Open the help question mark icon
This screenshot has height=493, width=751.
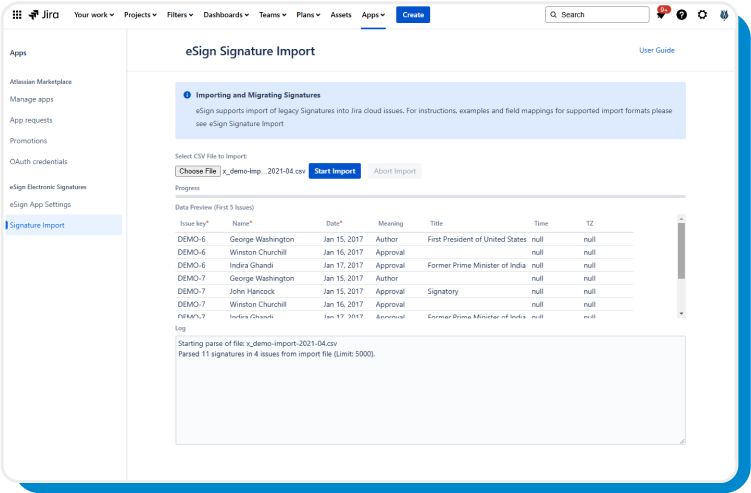[682, 15]
